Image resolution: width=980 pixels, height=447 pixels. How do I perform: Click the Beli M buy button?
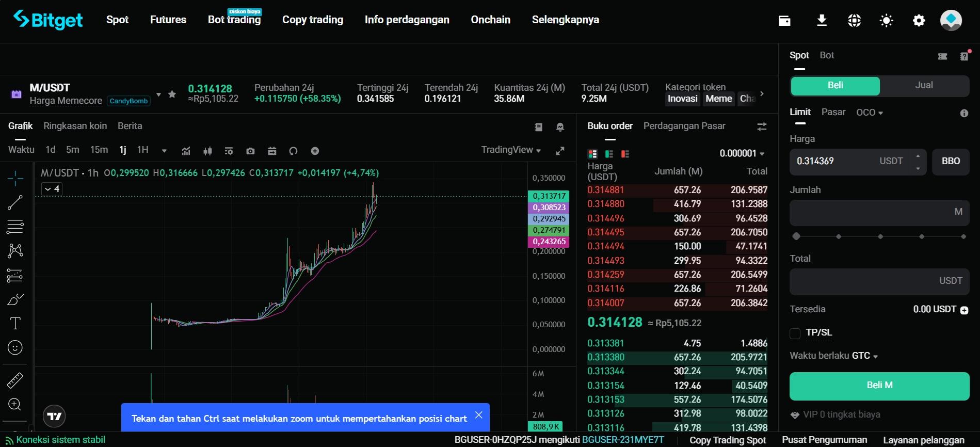pos(879,386)
